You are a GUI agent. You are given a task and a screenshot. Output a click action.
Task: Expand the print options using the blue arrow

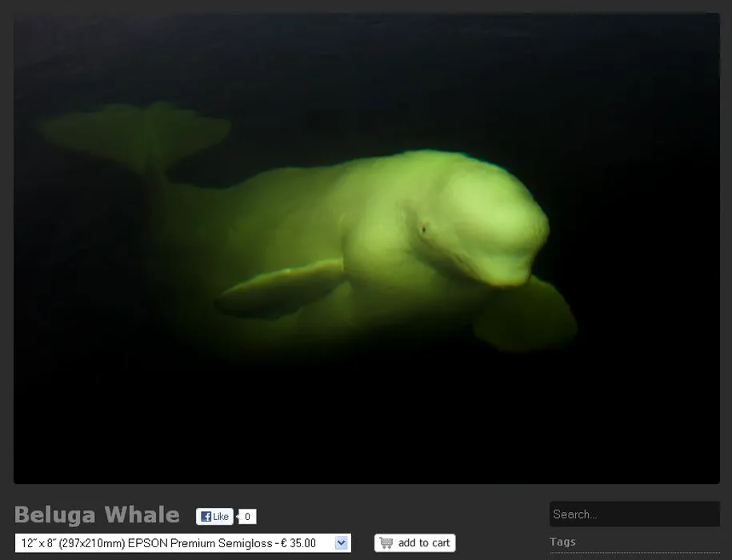[342, 543]
